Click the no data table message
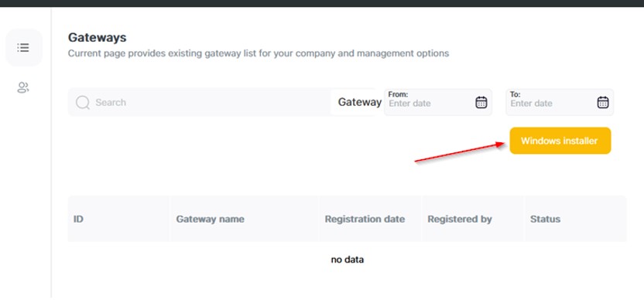The width and height of the screenshot is (644, 300). click(347, 259)
